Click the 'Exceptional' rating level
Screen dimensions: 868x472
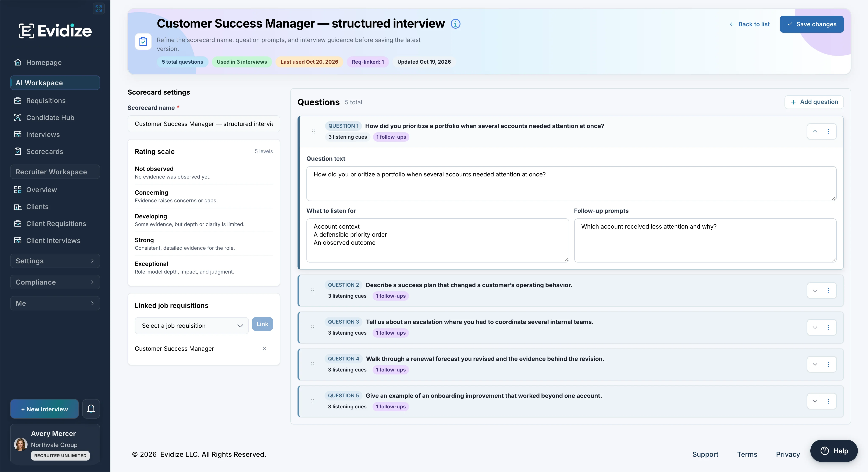[203, 267]
